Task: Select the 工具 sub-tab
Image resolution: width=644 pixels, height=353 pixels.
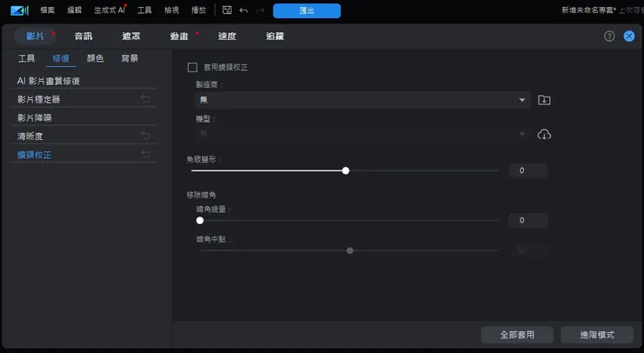Action: coord(27,58)
